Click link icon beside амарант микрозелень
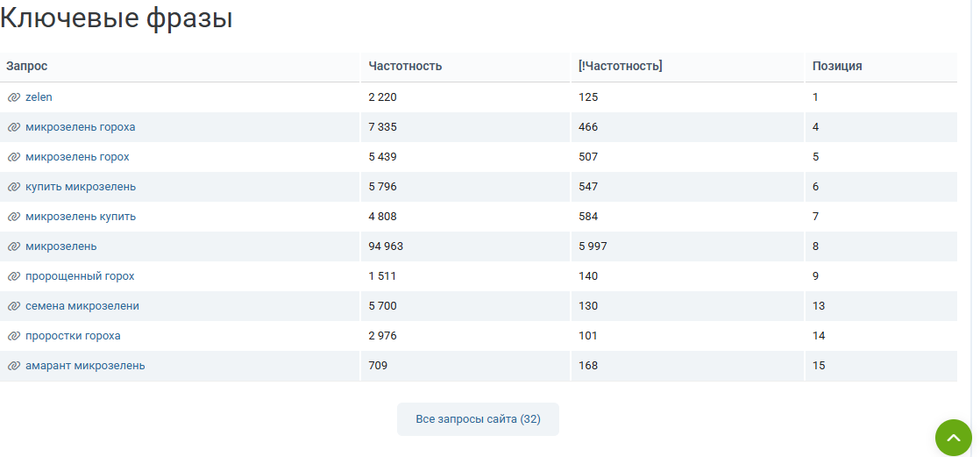The width and height of the screenshot is (980, 457). tap(14, 366)
